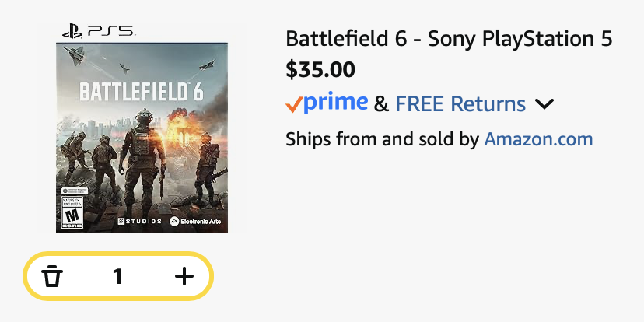Increase quantity with the plus icon
Image resolution: width=644 pixels, height=322 pixels.
[x=184, y=275]
